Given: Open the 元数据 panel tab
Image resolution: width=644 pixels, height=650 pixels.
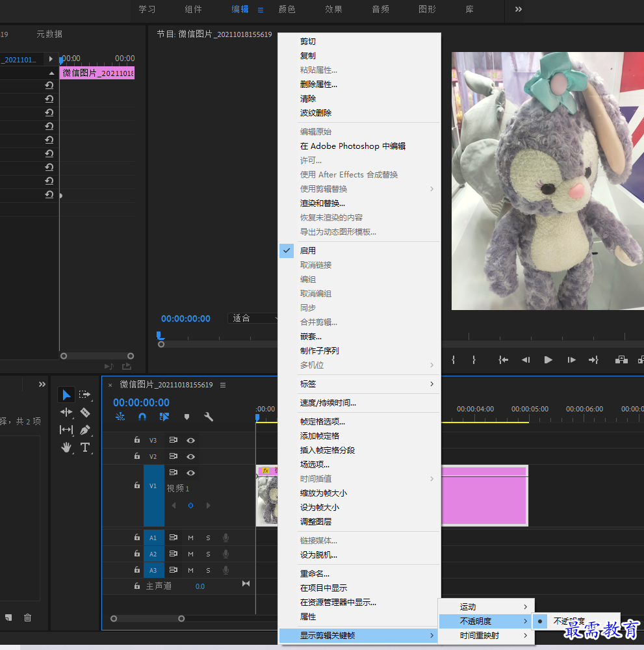Looking at the screenshot, I should pos(49,34).
